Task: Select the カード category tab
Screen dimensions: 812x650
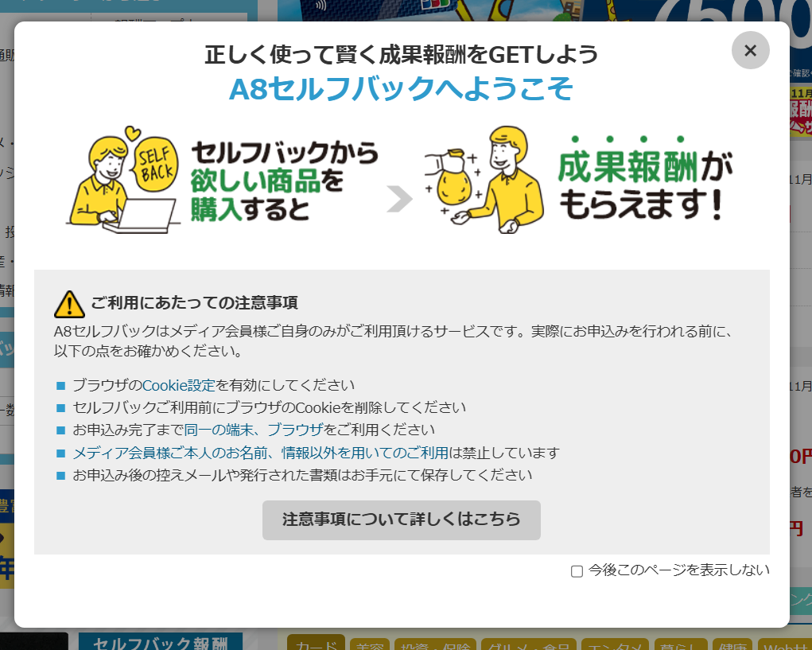Action: 316,645
